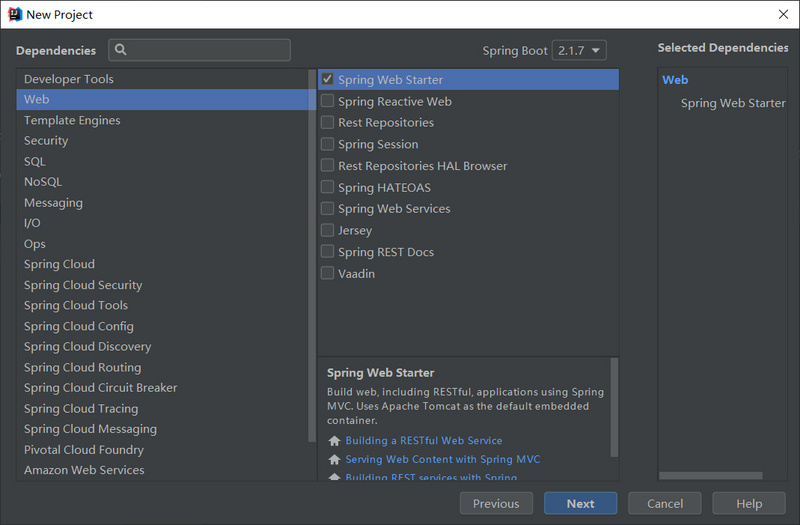Select the Spring Cloud category

tap(163, 264)
